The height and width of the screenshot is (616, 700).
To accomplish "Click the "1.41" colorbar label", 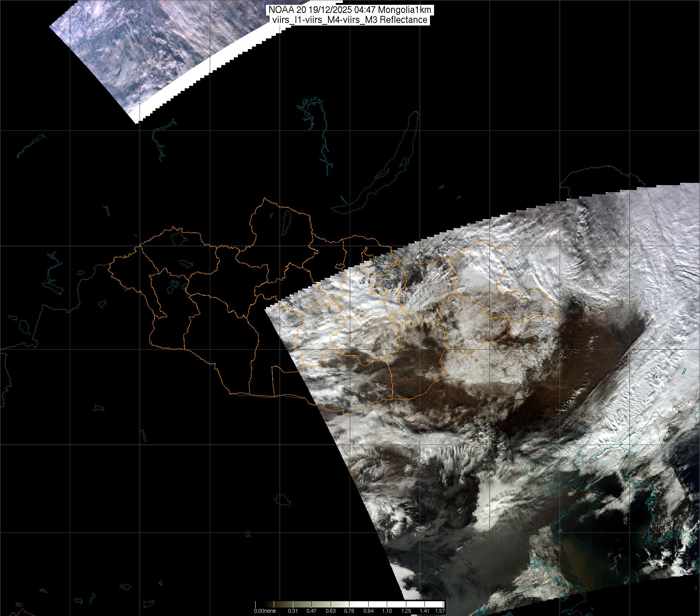I will [x=425, y=611].
